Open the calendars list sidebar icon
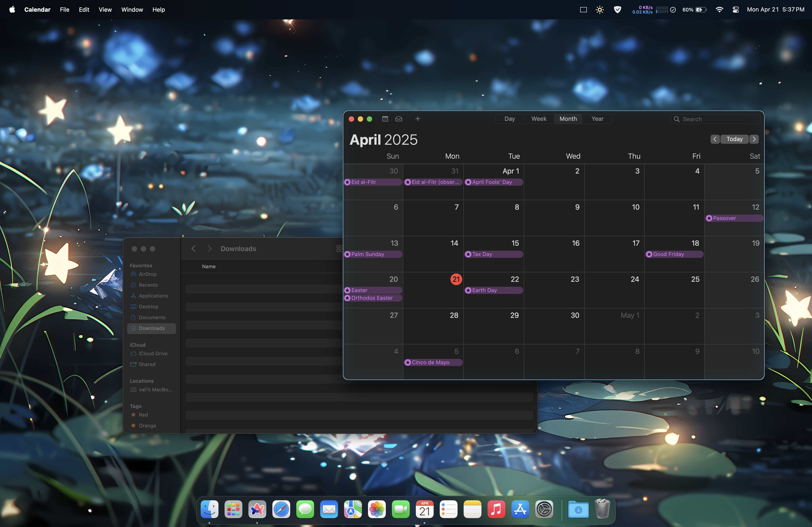Viewport: 812px width, 527px height. [x=385, y=119]
